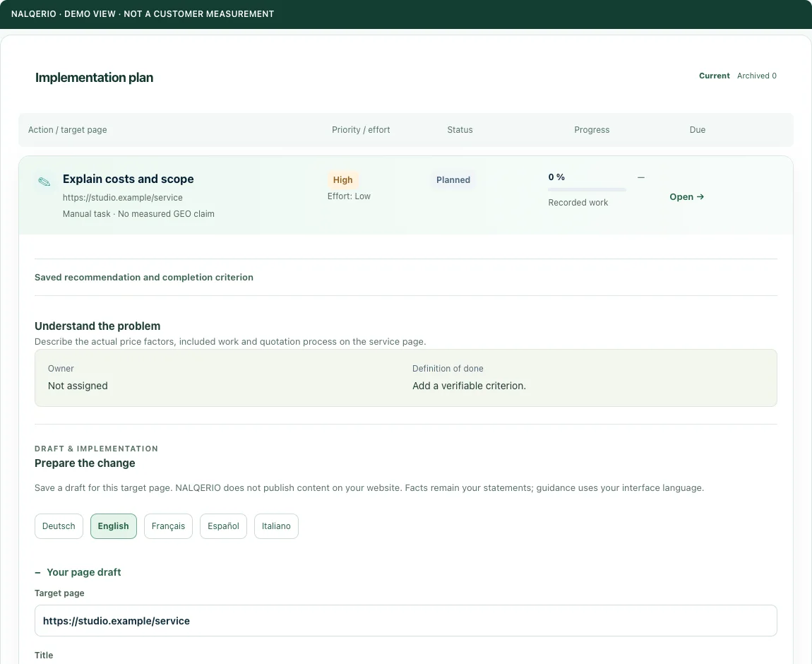Image resolution: width=812 pixels, height=664 pixels.
Task: Collapse the Your page draft section
Action: (78, 572)
